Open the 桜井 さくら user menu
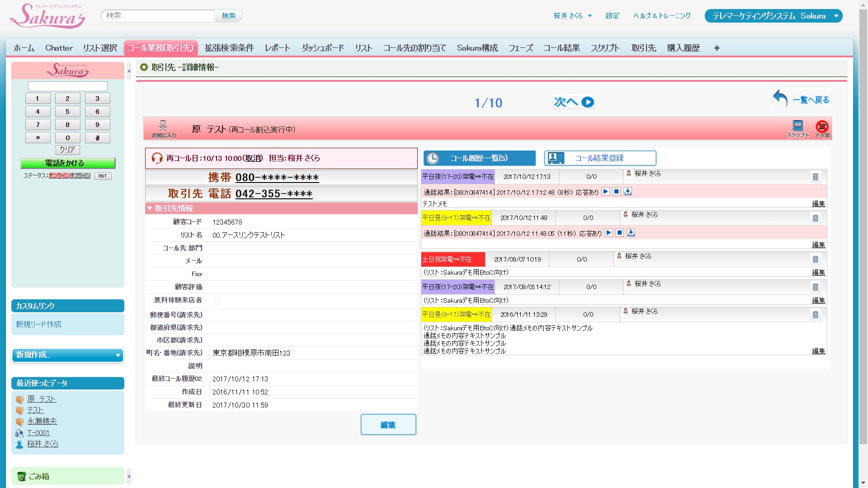This screenshot has height=488, width=868. pyautogui.click(x=572, y=16)
